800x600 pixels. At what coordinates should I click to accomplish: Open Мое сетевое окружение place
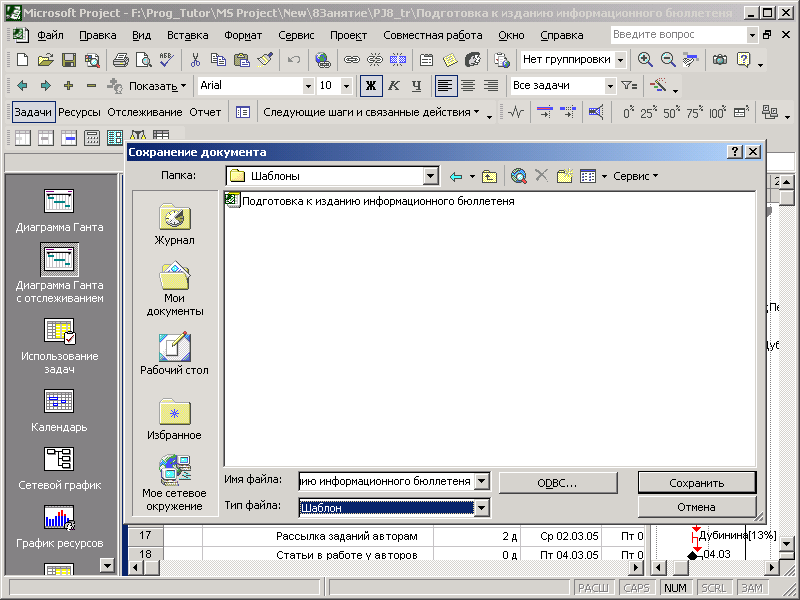pos(174,484)
